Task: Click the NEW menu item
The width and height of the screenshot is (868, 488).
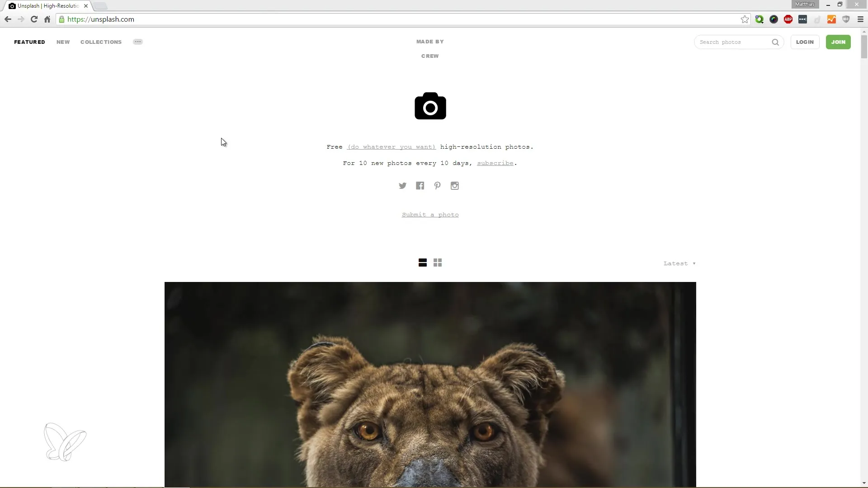Action: 63,42
